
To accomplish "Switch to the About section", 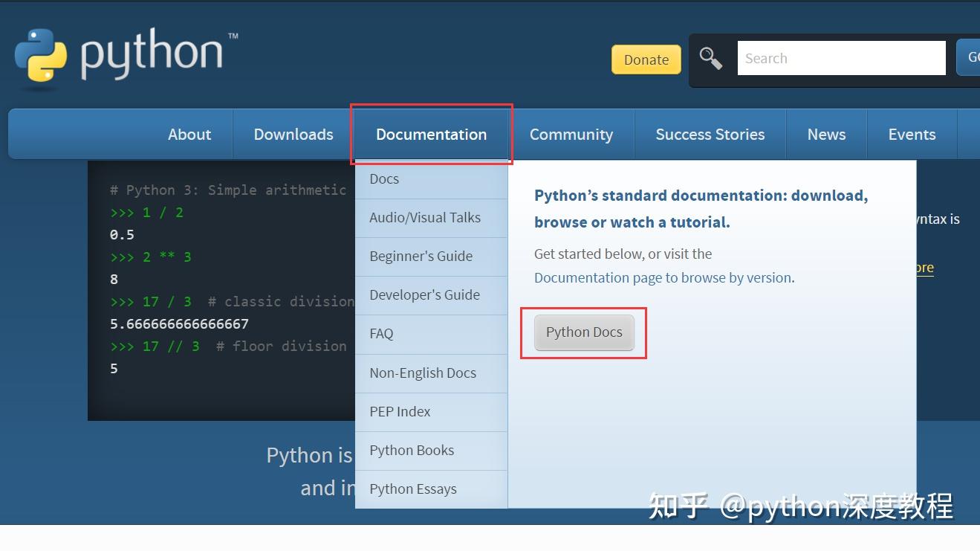I will [189, 134].
